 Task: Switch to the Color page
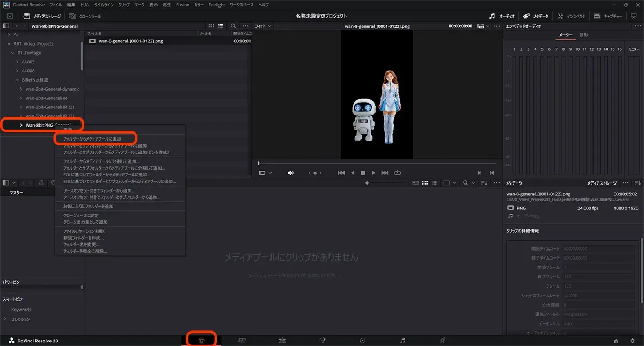(362, 339)
